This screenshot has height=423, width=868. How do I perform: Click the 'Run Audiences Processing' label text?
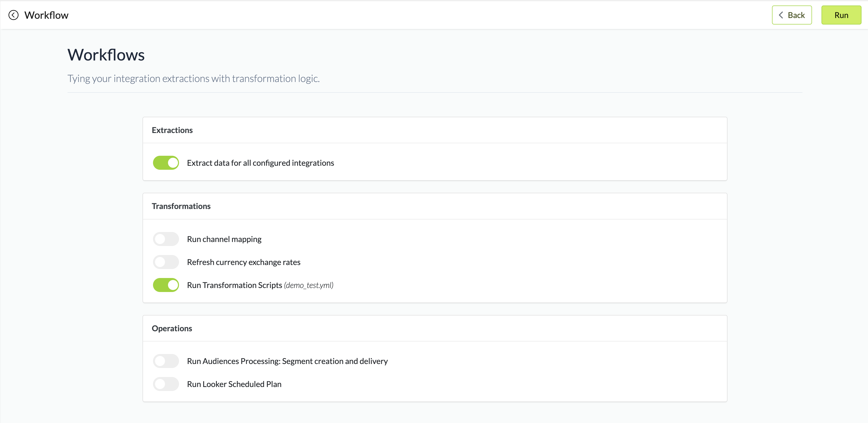(287, 361)
